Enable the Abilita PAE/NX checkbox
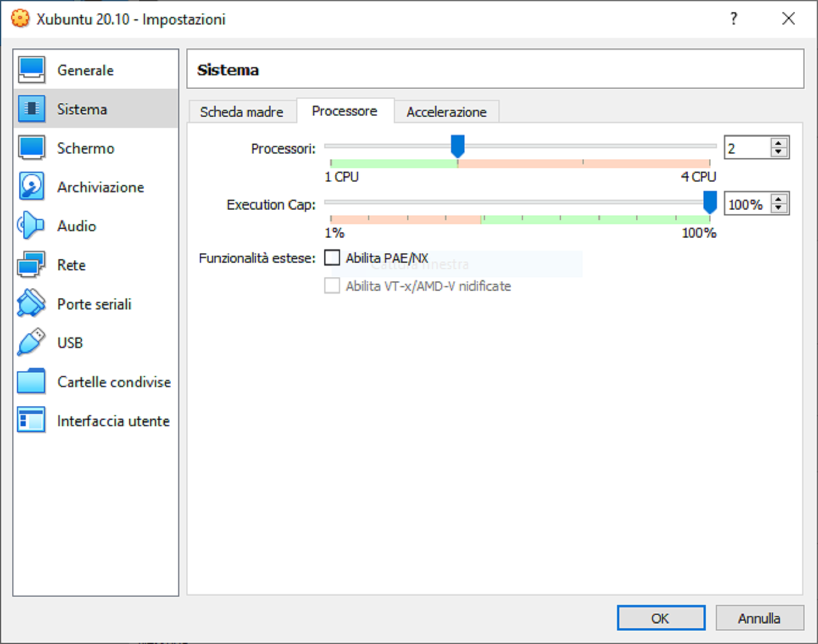This screenshot has height=644, width=818. pos(331,257)
